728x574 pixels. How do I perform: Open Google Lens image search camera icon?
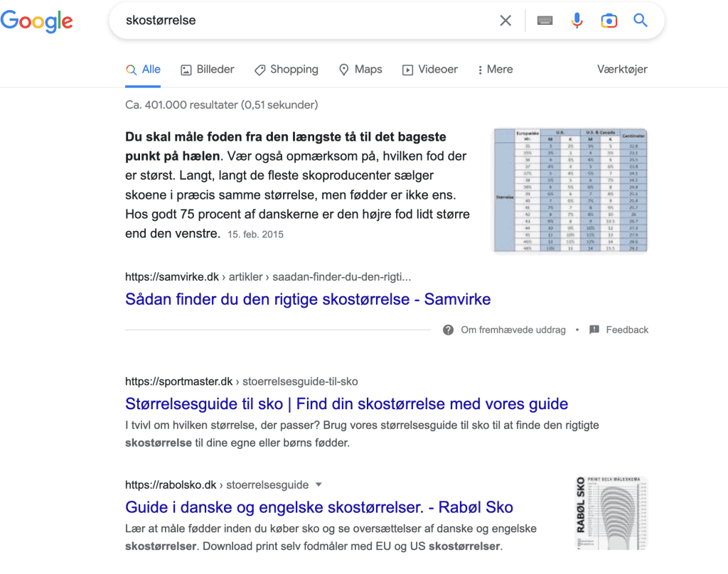click(x=609, y=21)
